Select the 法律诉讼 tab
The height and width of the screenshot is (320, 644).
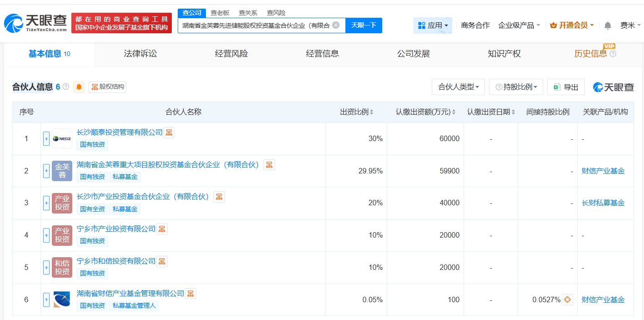point(140,54)
